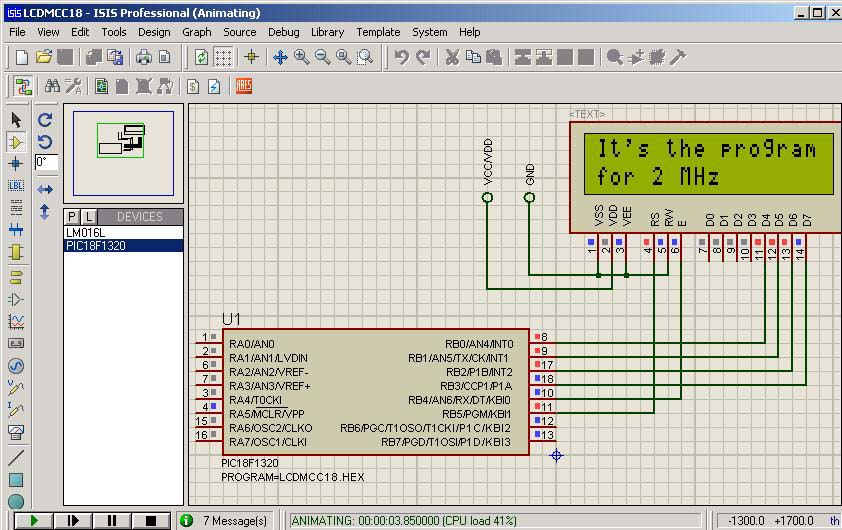Image resolution: width=842 pixels, height=530 pixels.
Task: Click the Open design folder icon
Action: coord(43,58)
